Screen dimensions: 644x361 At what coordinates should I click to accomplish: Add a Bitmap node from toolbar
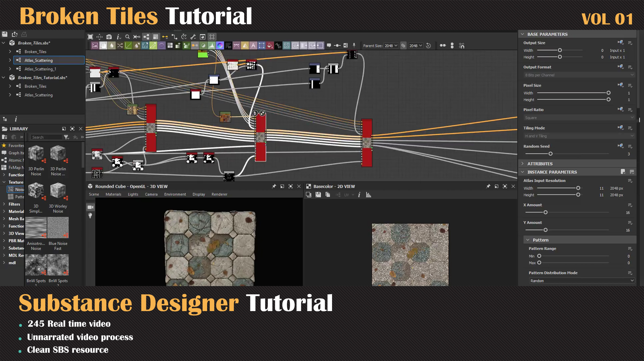point(95,46)
